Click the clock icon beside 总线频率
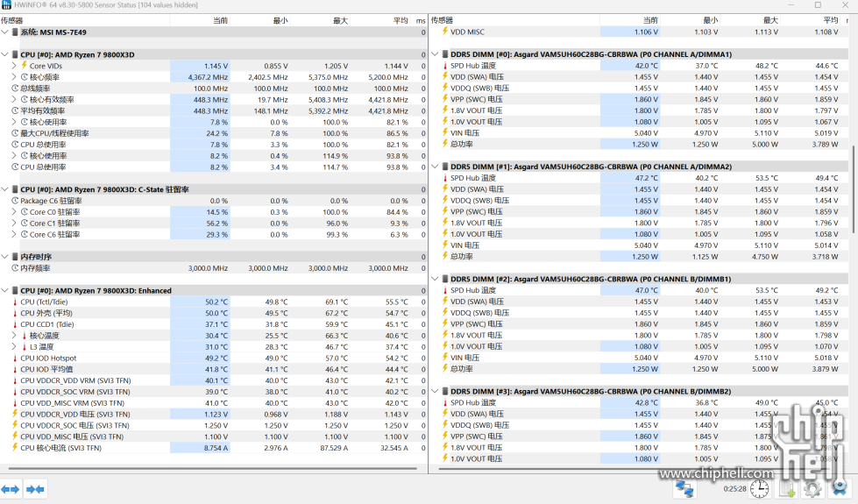 [x=15, y=89]
